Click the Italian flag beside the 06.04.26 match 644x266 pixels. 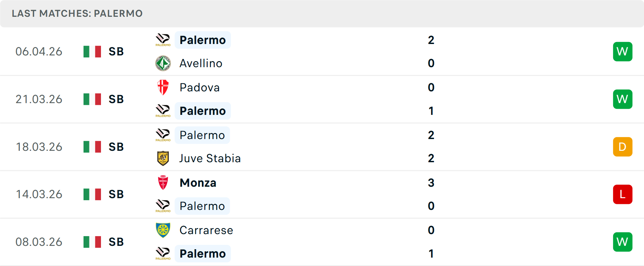(92, 51)
